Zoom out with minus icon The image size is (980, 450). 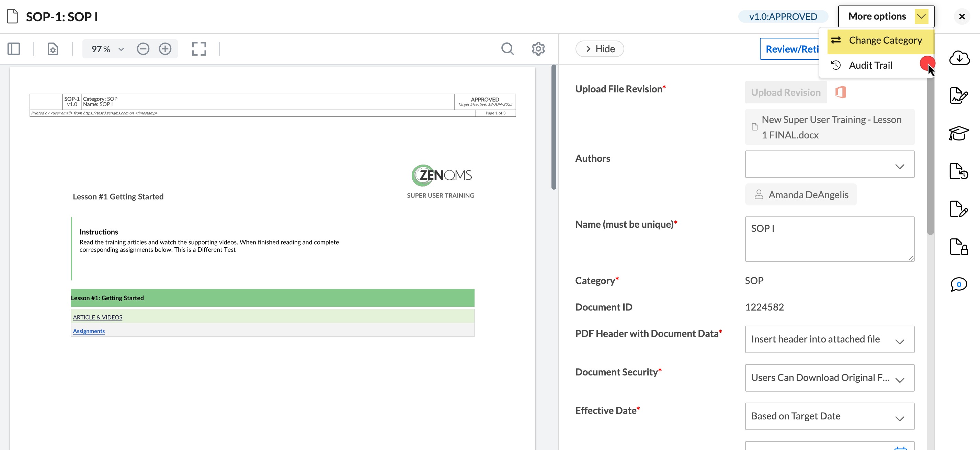pyautogui.click(x=143, y=49)
